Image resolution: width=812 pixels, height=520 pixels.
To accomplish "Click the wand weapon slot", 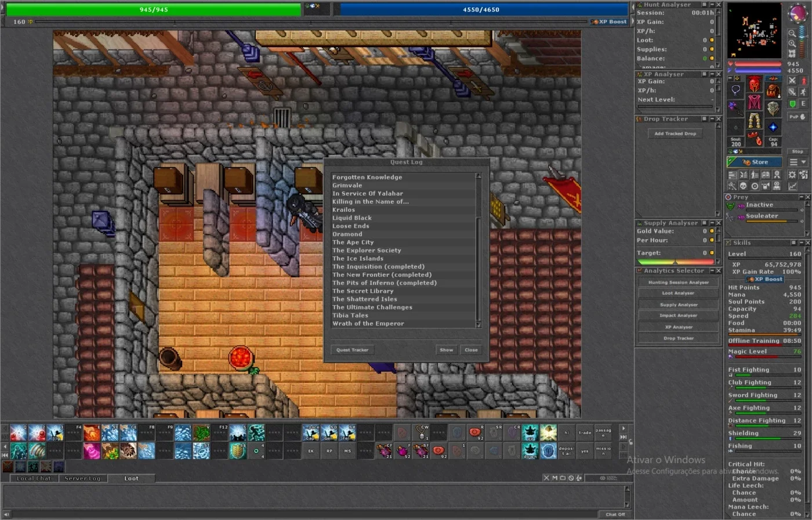I will point(735,109).
